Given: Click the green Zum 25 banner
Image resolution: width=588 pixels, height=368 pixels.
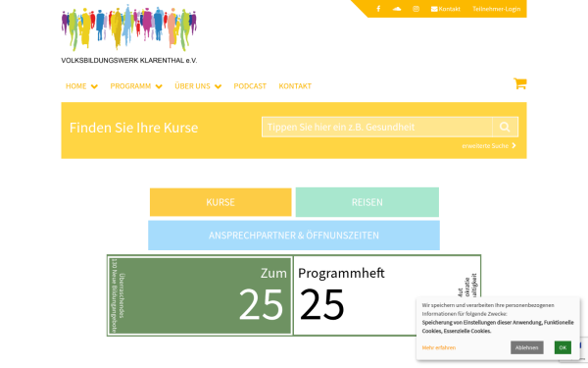Looking at the screenshot, I should [x=200, y=295].
